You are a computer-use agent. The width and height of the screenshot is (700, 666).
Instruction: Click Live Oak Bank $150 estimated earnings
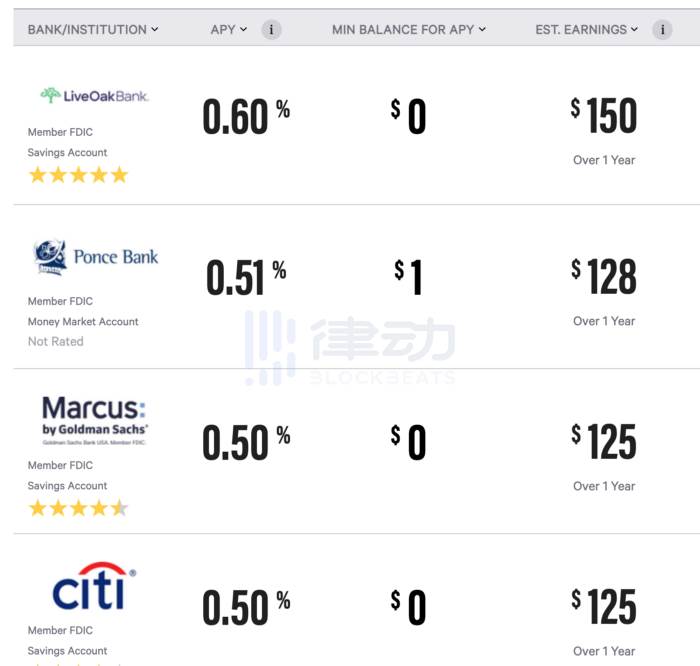point(604,115)
